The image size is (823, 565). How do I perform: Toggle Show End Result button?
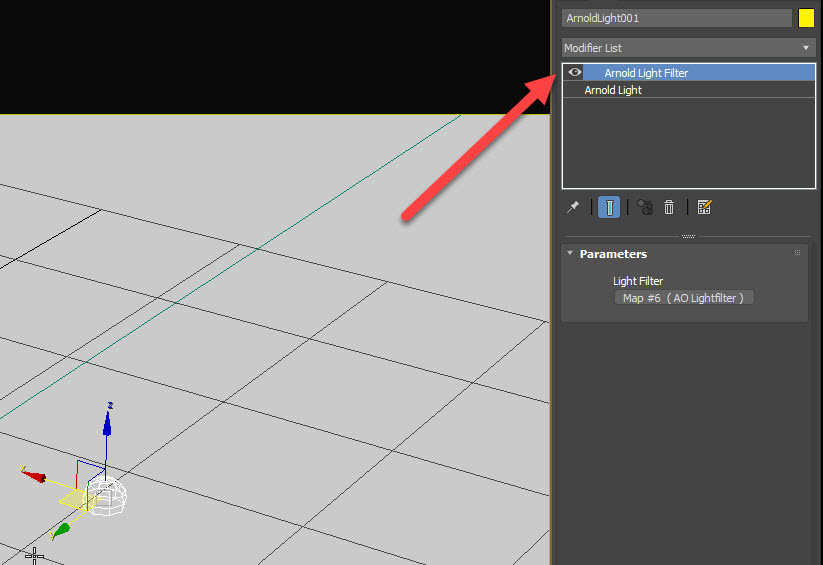(x=609, y=207)
